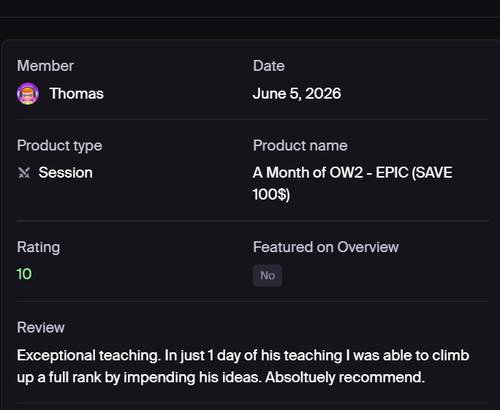The width and height of the screenshot is (500, 410).
Task: Click the Rating label
Action: (x=39, y=247)
